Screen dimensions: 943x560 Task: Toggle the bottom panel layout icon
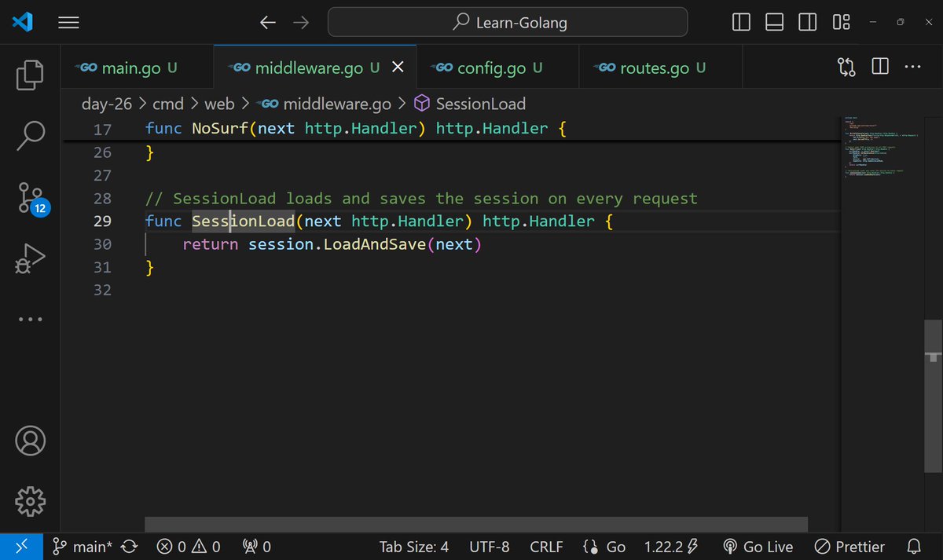click(774, 23)
